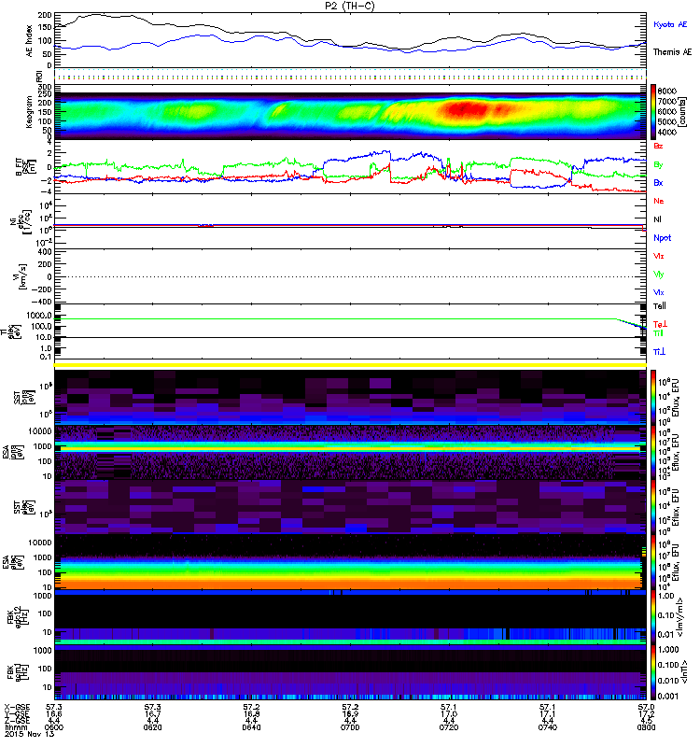This screenshot has width=700, height=747.
Task: Click the 0740 time axis label
Action: 547,727
